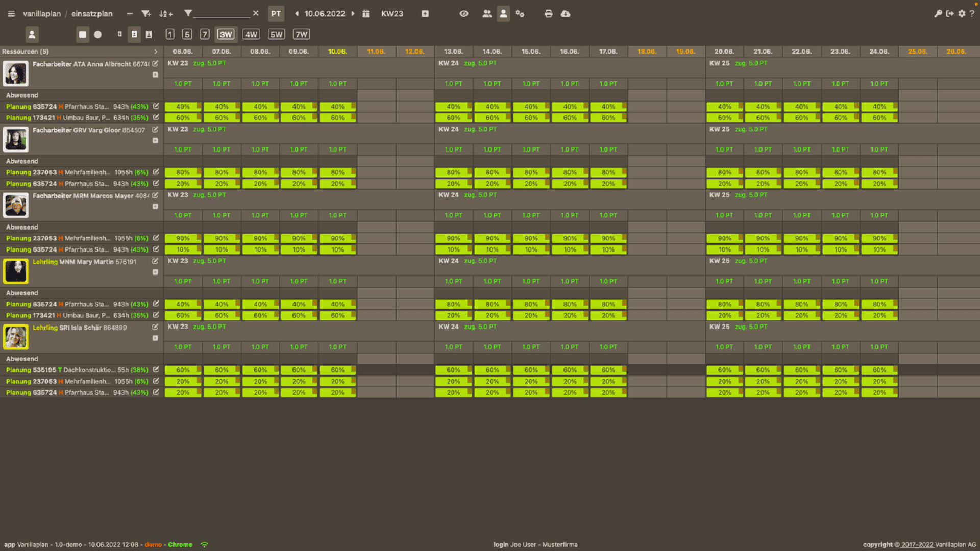Screen dimensions: 980x551
Task: Open the add sort order icon
Action: [166, 14]
